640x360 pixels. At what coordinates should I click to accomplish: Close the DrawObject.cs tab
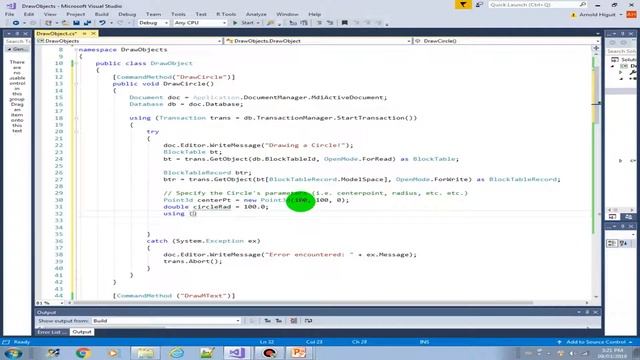click(93, 33)
